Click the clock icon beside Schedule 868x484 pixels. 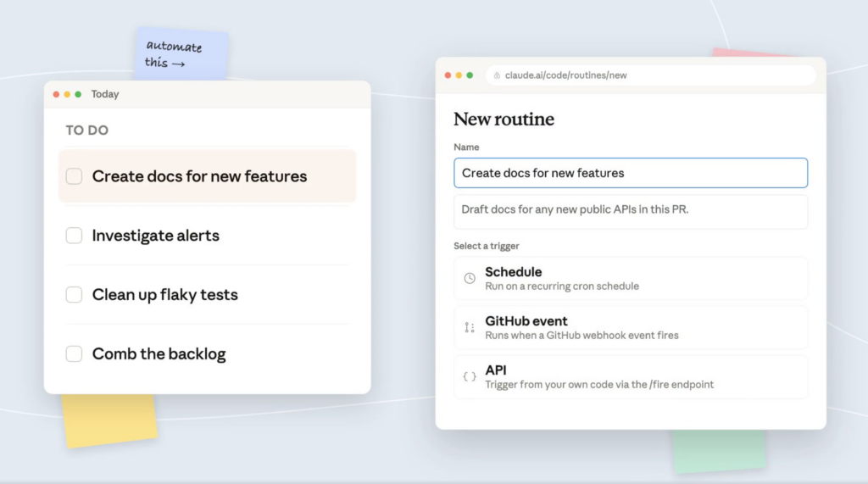[470, 279]
